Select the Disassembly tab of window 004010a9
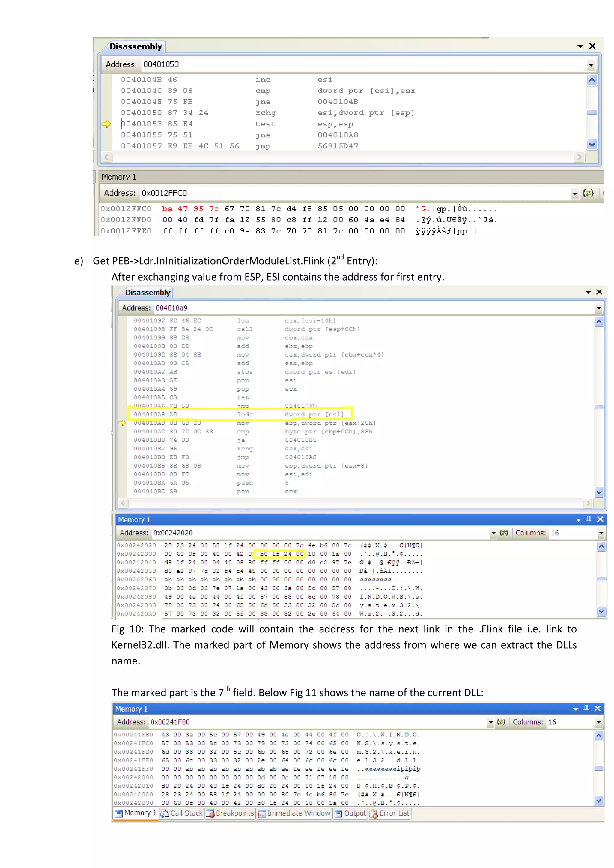Image resolution: width=614 pixels, height=868 pixels. pyautogui.click(x=148, y=293)
